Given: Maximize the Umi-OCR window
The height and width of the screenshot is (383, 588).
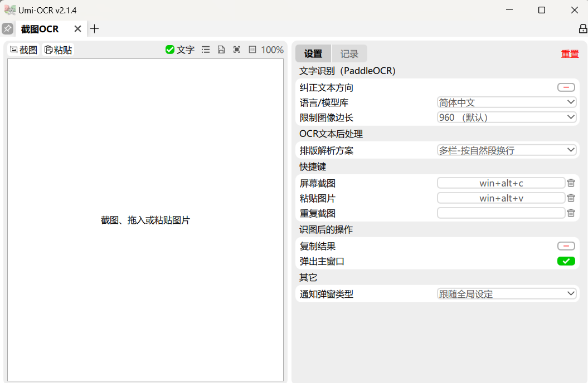Looking at the screenshot, I should coord(542,10).
